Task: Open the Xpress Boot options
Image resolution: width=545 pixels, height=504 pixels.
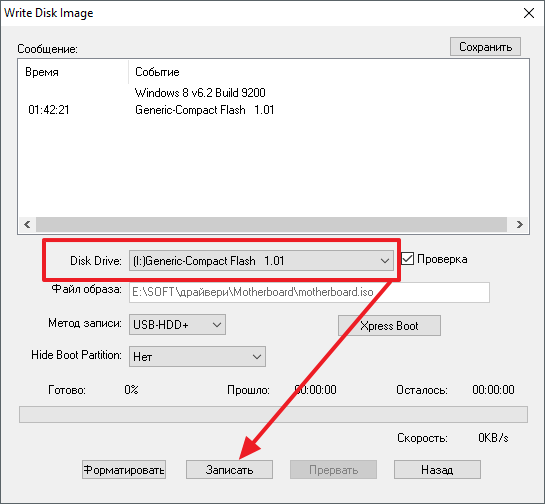Action: coord(389,326)
